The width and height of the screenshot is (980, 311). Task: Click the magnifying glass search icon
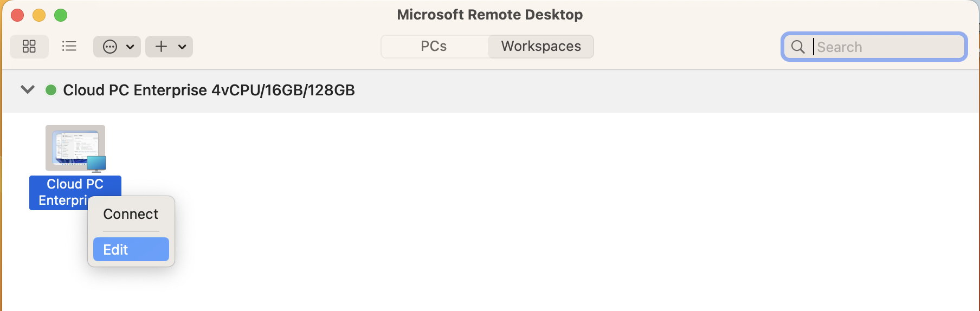[x=798, y=47]
